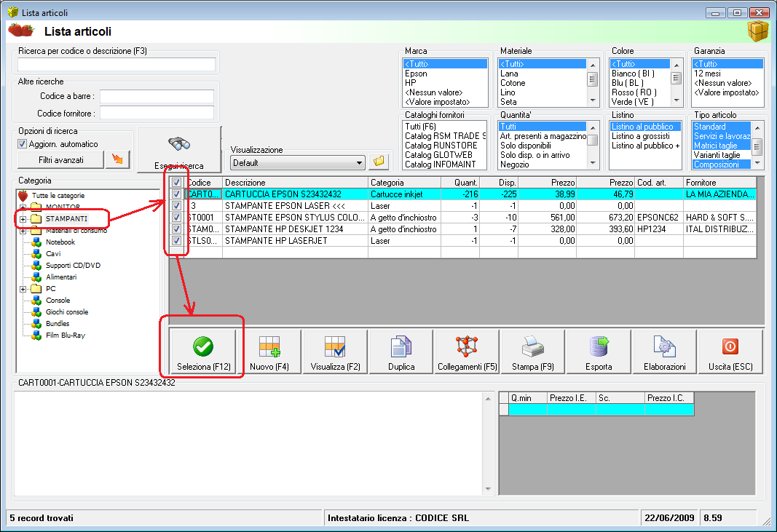Click Ricerca per codice o descrizione field
Screen dimensions: 777x532
point(117,64)
